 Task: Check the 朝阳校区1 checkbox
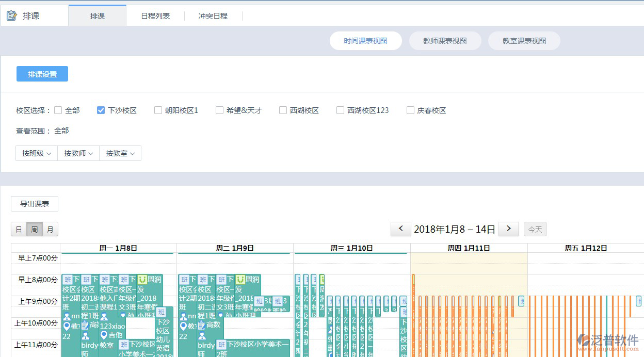coord(157,110)
